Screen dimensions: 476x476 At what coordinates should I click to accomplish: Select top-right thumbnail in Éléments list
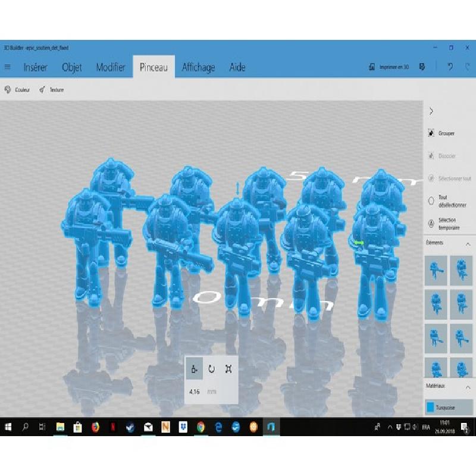[461, 270]
